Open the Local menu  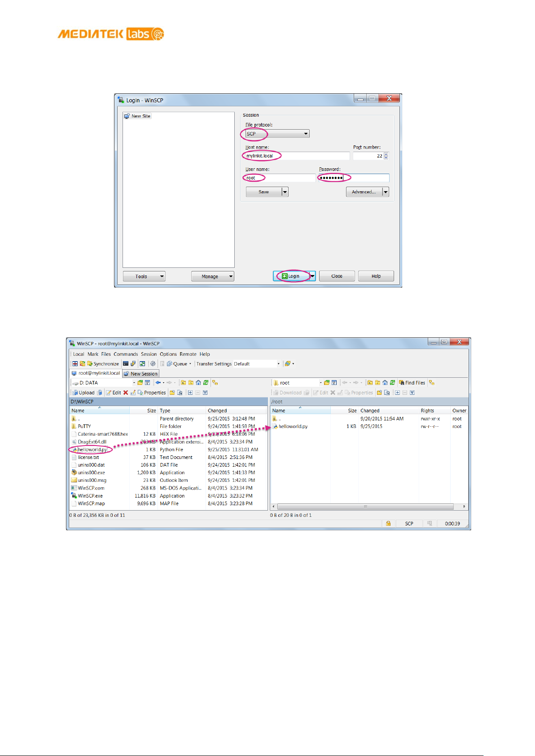(79, 354)
